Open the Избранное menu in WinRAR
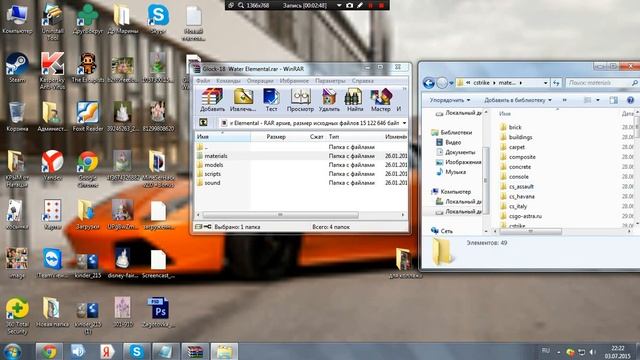The height and width of the screenshot is (360, 640). point(294,81)
